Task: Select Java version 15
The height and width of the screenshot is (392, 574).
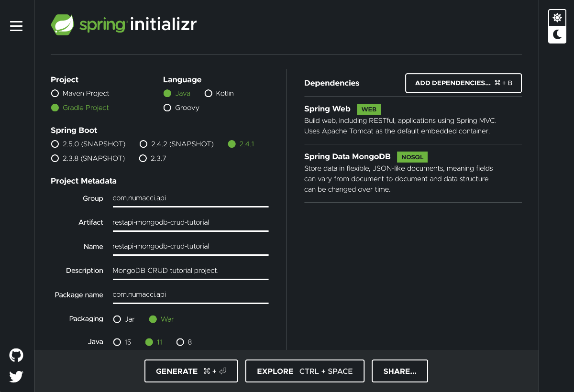Action: point(122,342)
